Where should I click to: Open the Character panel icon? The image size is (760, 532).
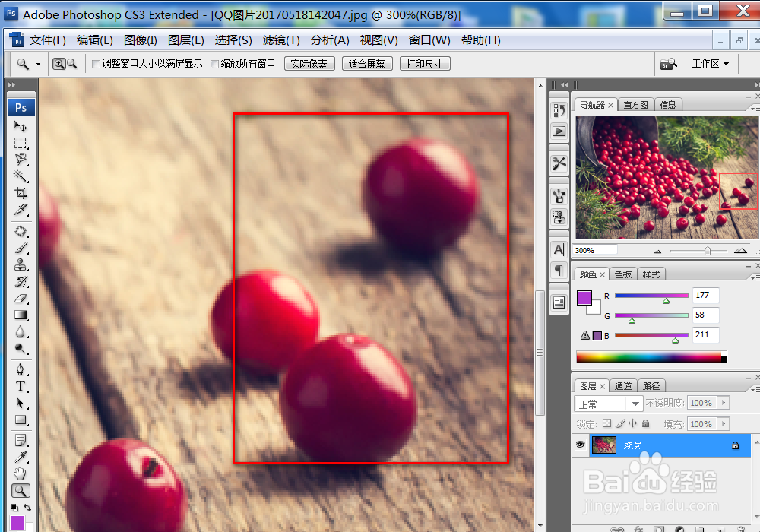tap(559, 250)
